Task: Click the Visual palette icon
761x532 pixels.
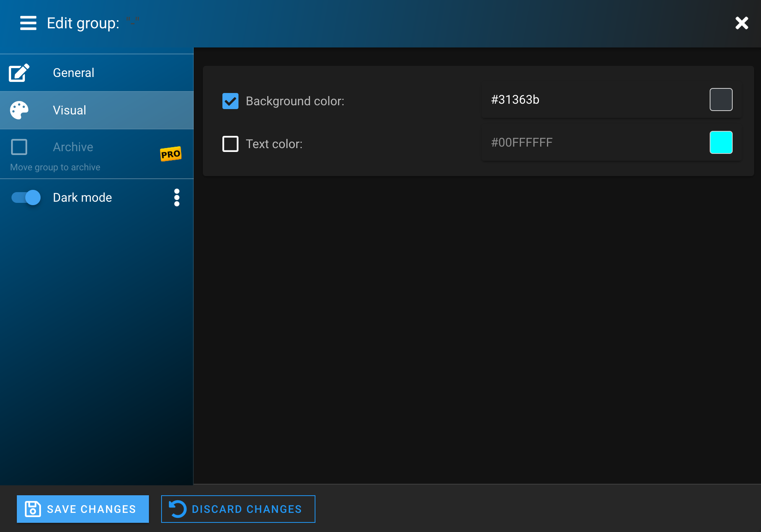Action: click(x=19, y=110)
